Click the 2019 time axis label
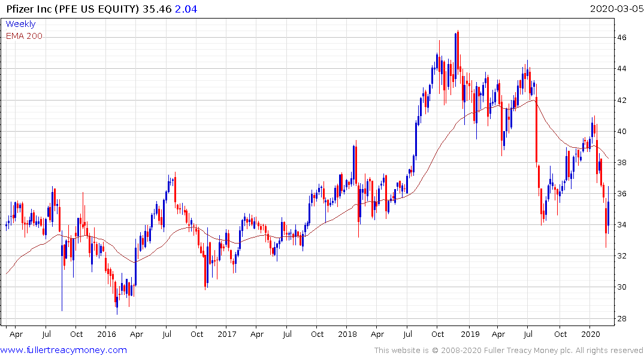 coord(470,334)
